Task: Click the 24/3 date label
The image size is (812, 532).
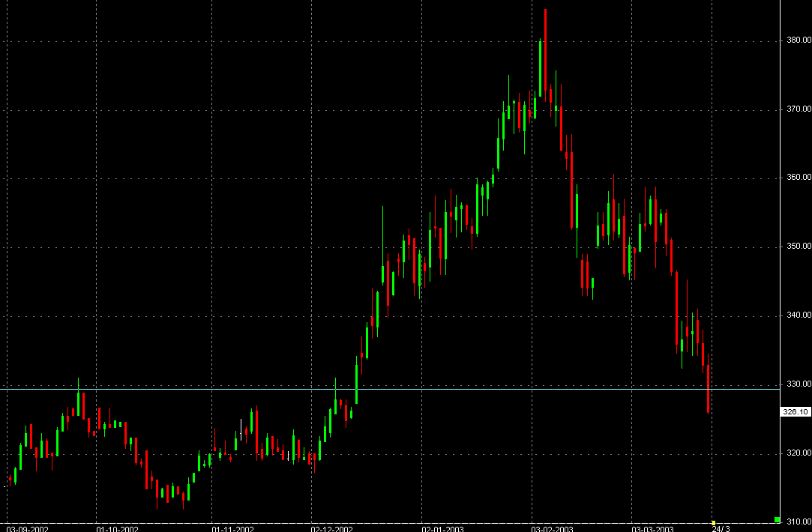Action: click(721, 529)
